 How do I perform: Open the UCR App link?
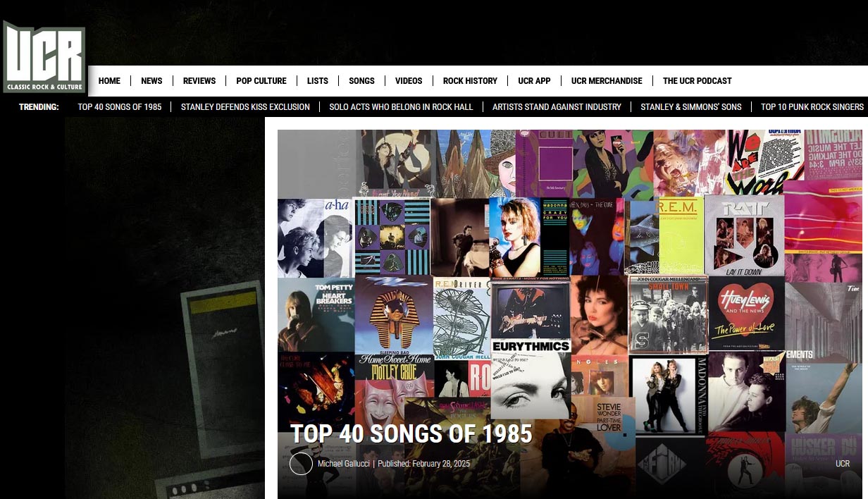pyautogui.click(x=534, y=81)
